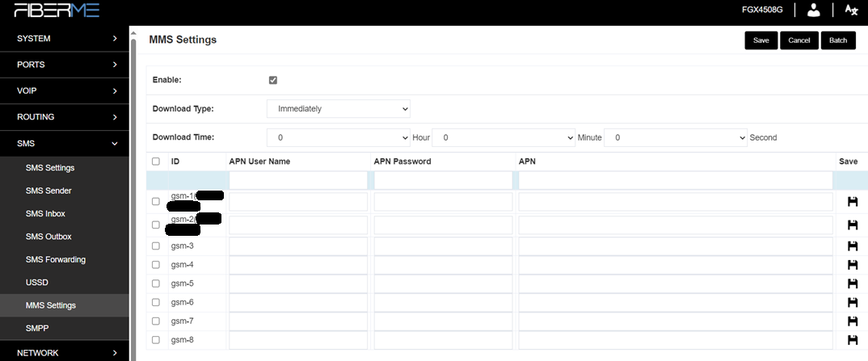Click the gsm-3 APN Password field
This screenshot has width=868, height=361.
click(x=444, y=246)
